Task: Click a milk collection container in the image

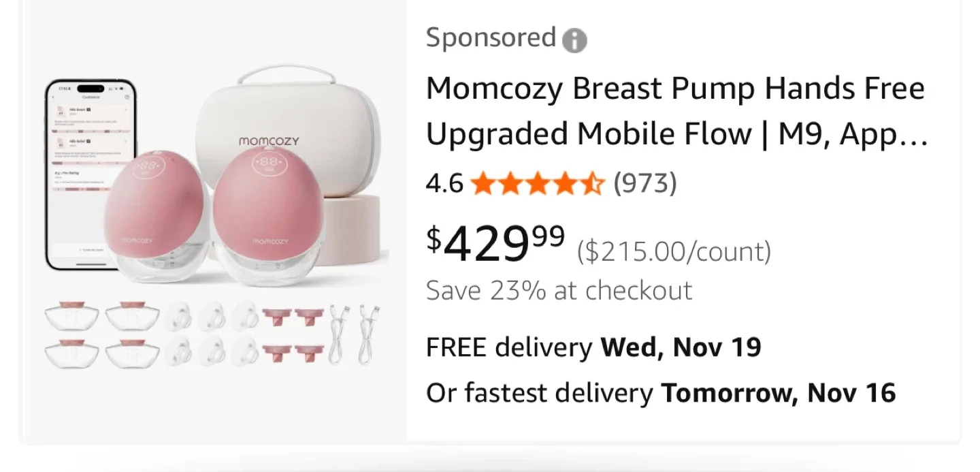Action: 71,317
